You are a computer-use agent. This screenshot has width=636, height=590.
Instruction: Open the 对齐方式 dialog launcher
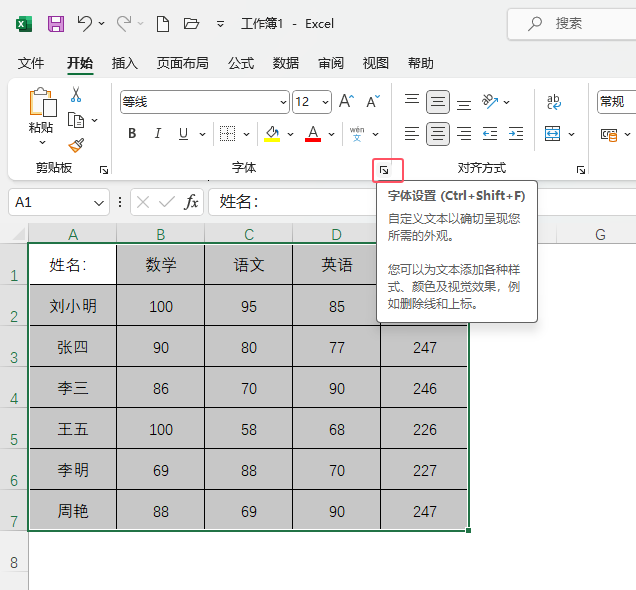tap(581, 170)
